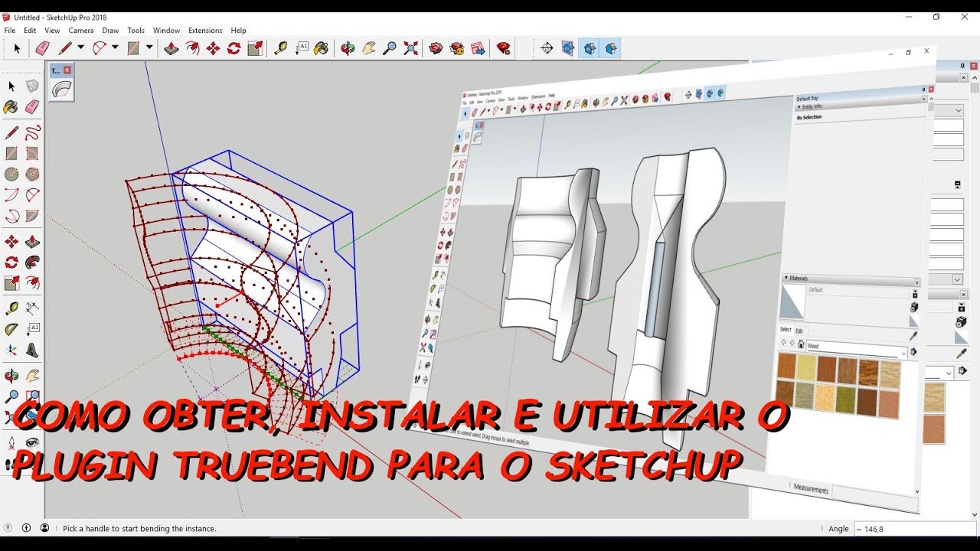980x551 pixels.
Task: Open 3D Warehouse from top toolbar
Action: pyautogui.click(x=436, y=49)
